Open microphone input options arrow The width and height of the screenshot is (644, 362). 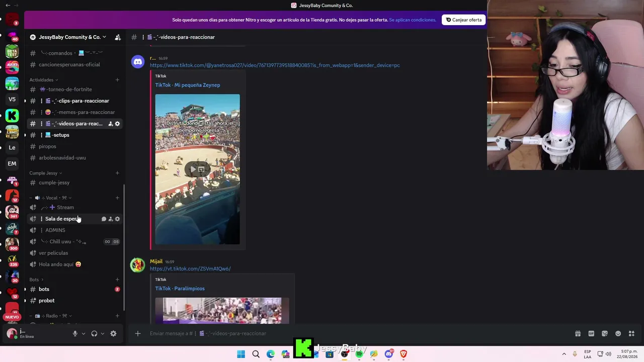pyautogui.click(x=84, y=333)
